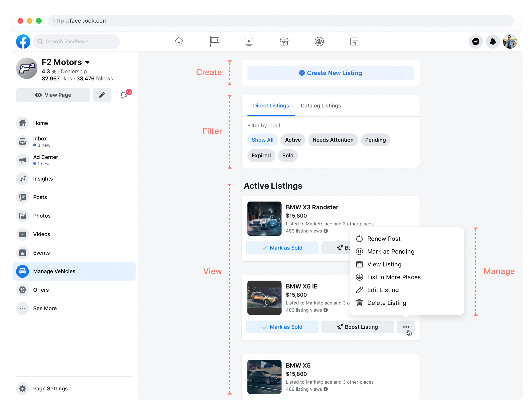Click Create New Listing button
This screenshot has height=409, width=532.
tap(330, 73)
